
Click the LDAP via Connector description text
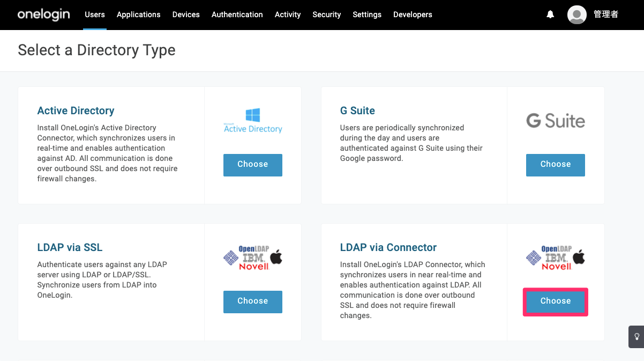click(412, 290)
